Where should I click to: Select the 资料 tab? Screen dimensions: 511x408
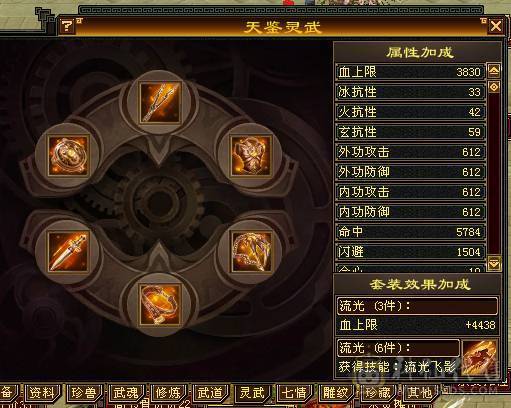coord(41,393)
